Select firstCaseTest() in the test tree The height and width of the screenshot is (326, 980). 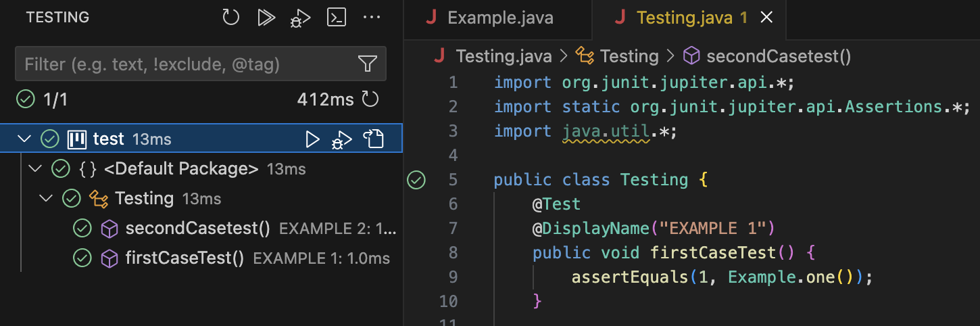click(185, 258)
